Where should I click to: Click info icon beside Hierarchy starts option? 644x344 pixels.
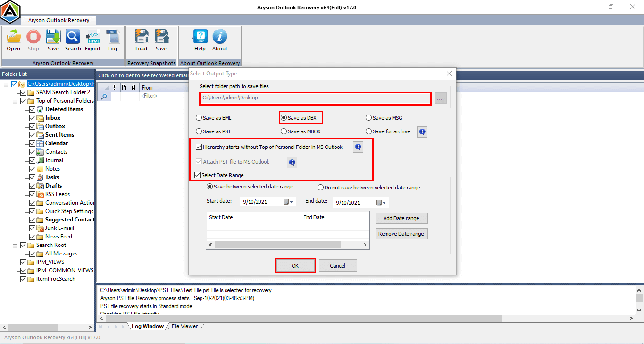click(x=358, y=147)
